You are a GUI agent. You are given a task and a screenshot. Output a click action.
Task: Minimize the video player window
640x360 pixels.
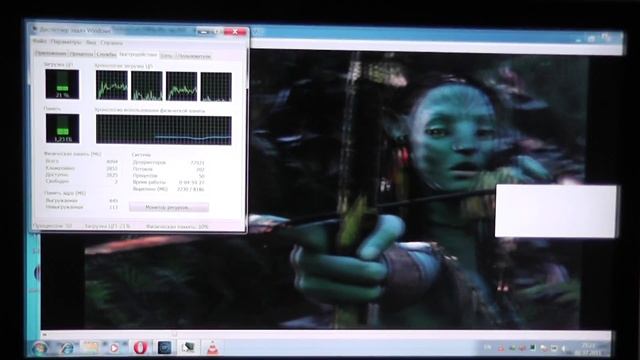579,39
